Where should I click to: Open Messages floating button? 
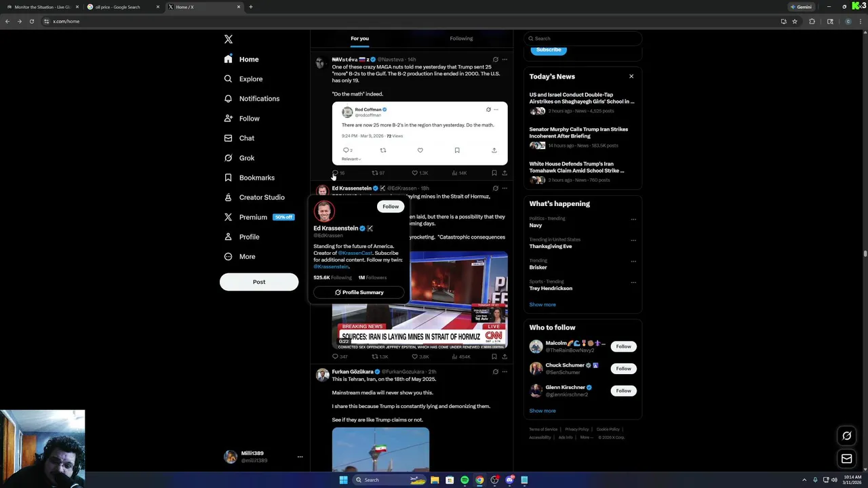pos(846,459)
